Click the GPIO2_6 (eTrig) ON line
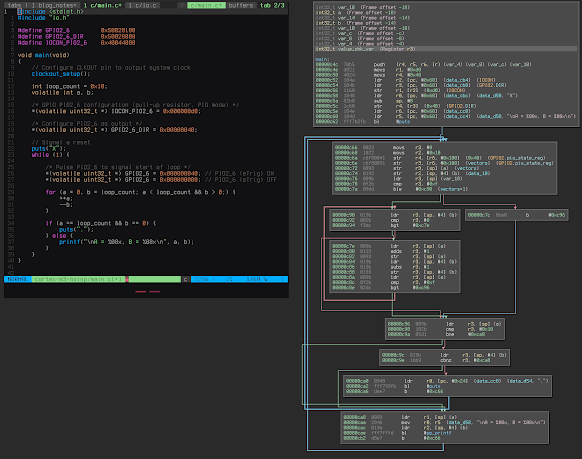 [x=160, y=173]
